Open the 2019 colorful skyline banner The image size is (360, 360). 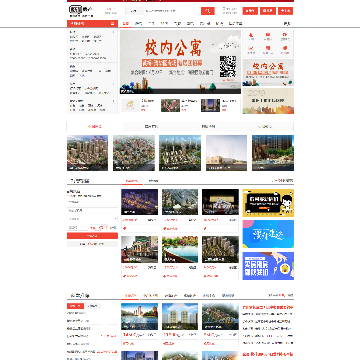(268, 101)
